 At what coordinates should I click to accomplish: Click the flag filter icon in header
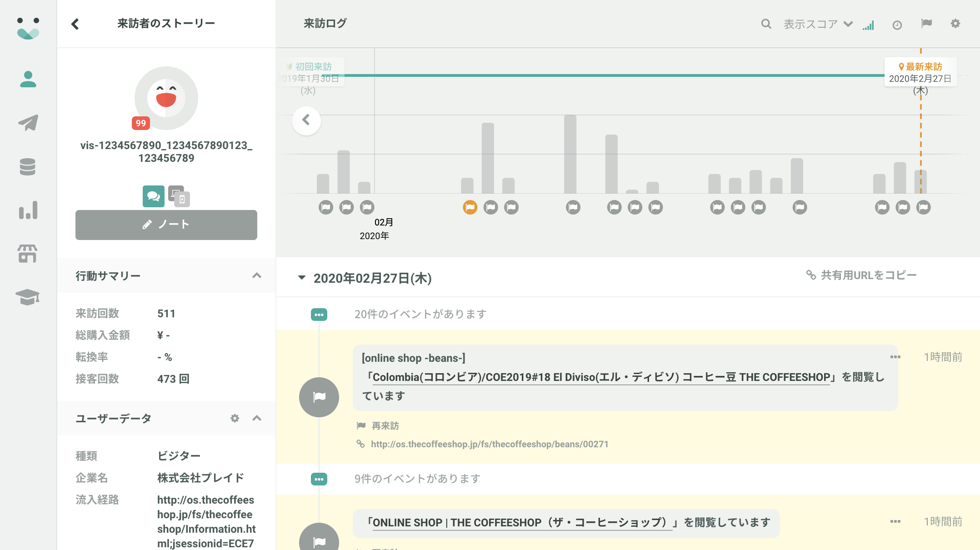point(926,23)
